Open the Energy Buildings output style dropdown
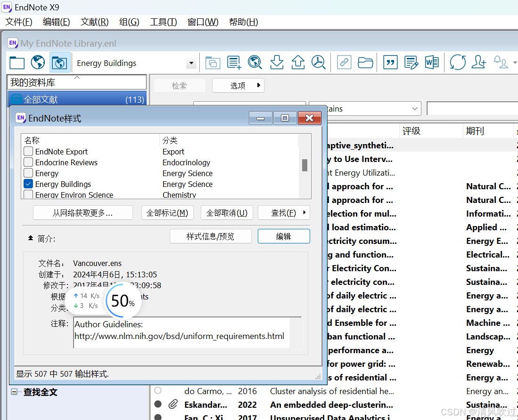The width and height of the screenshot is (518, 420). click(x=191, y=63)
